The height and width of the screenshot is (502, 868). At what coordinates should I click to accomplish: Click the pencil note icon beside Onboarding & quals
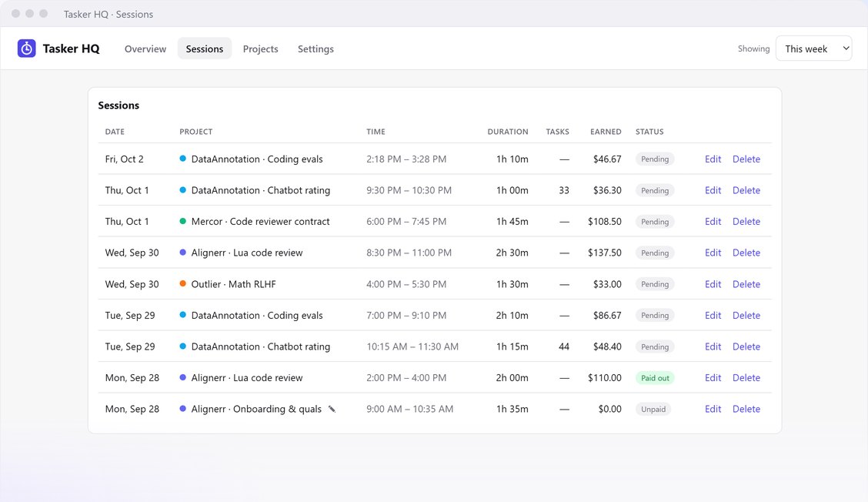[332, 409]
